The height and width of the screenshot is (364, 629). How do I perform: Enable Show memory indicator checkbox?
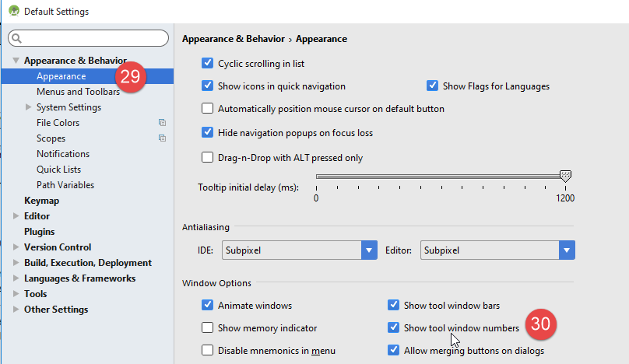coord(208,328)
